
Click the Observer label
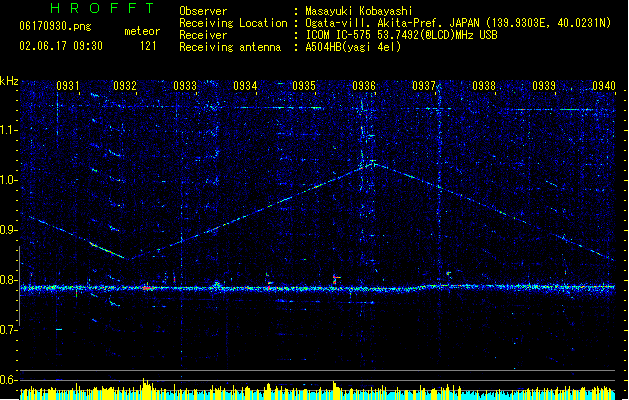(203, 11)
